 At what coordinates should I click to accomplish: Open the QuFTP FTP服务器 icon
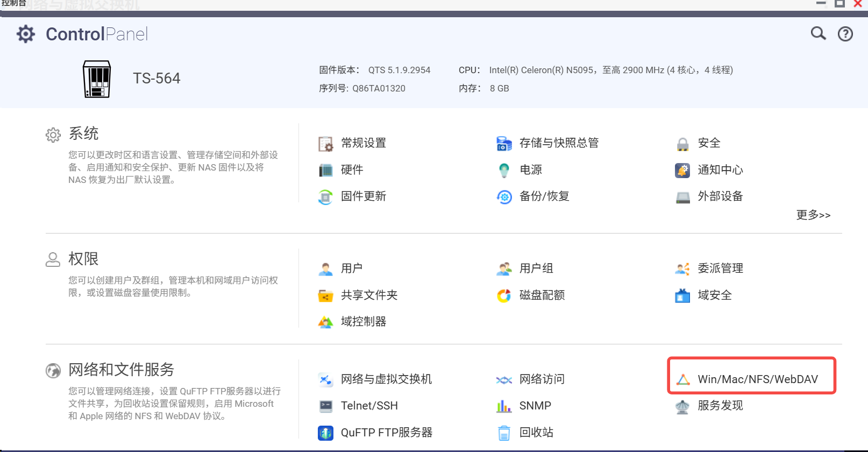325,433
